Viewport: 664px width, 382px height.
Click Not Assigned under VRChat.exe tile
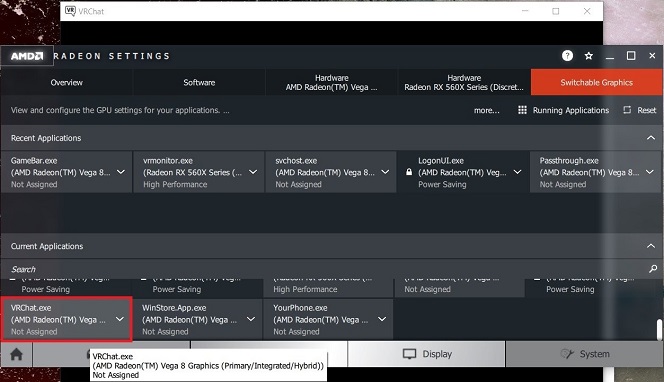(34, 332)
